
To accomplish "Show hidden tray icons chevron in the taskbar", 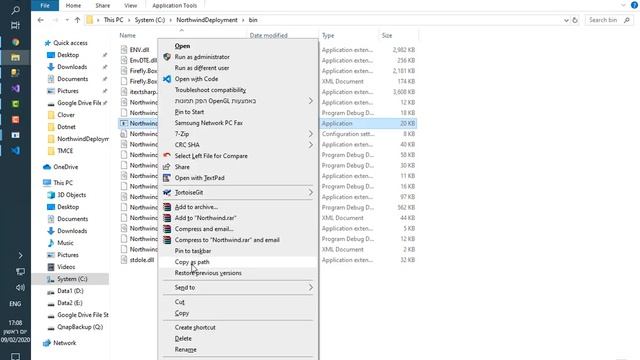I will pyautogui.click(x=20, y=256).
